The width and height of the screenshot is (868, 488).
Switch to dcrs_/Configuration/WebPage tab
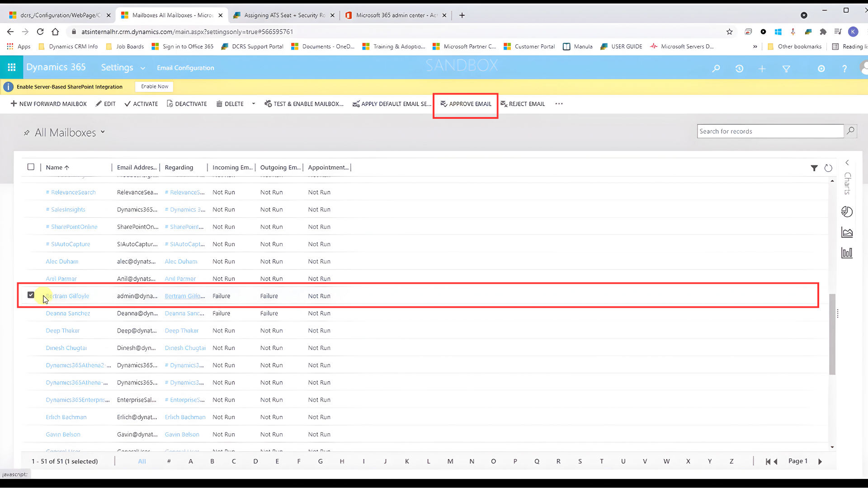60,15
